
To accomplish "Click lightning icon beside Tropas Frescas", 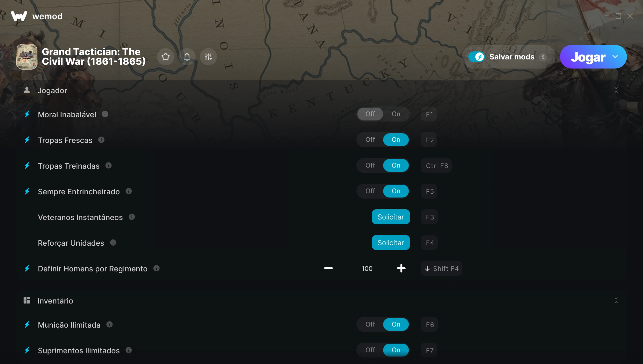I will (x=27, y=140).
